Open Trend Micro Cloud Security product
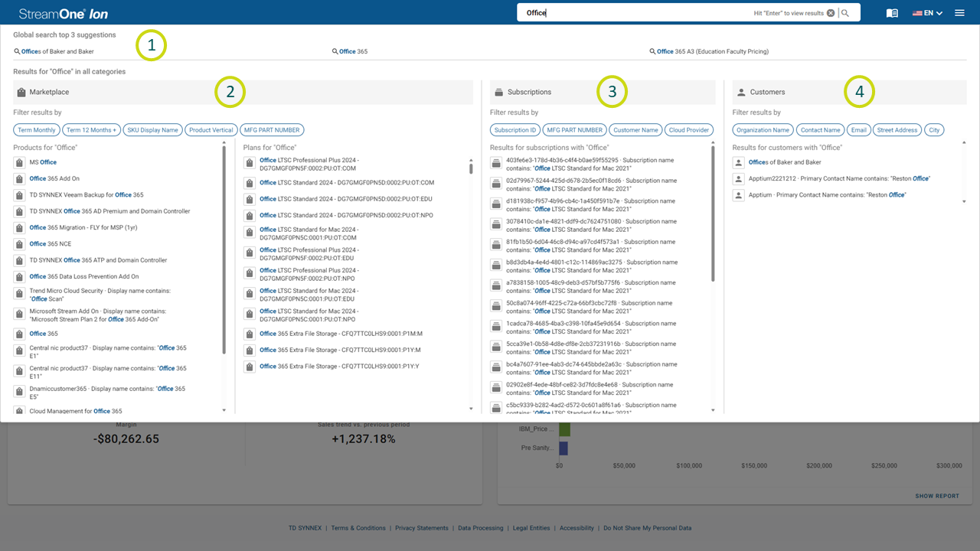Viewport: 980px width, 551px height. click(x=100, y=295)
